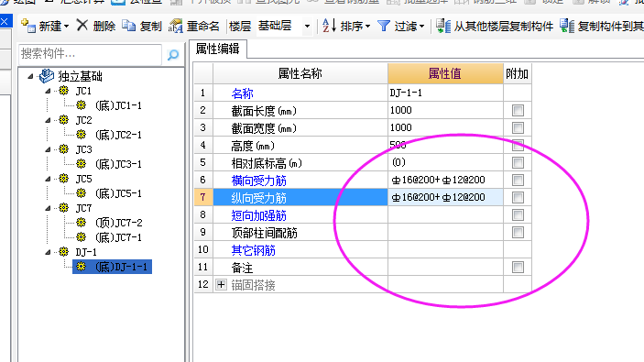Toggle 附加 checkbox for 截面长度 row

pyautogui.click(x=518, y=110)
